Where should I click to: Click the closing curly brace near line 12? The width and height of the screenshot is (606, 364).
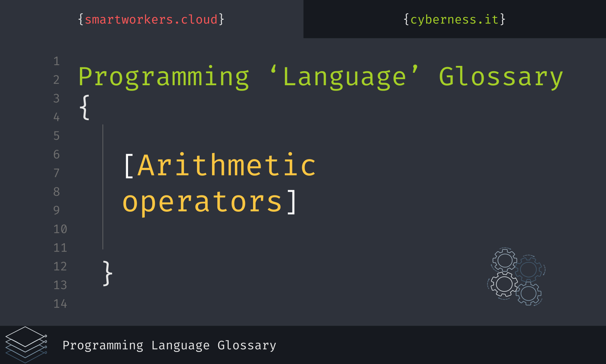tap(108, 273)
